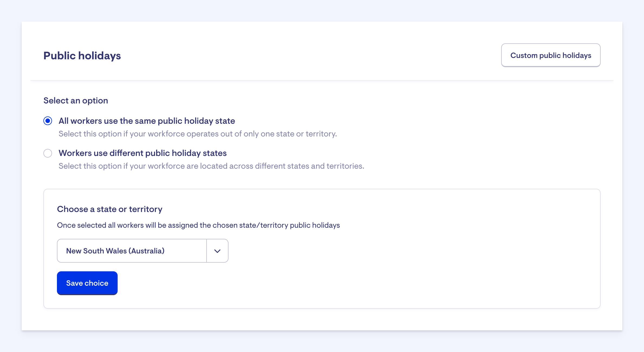Click the Public holidays page heading
Screen dimensions: 644x352
(82, 56)
